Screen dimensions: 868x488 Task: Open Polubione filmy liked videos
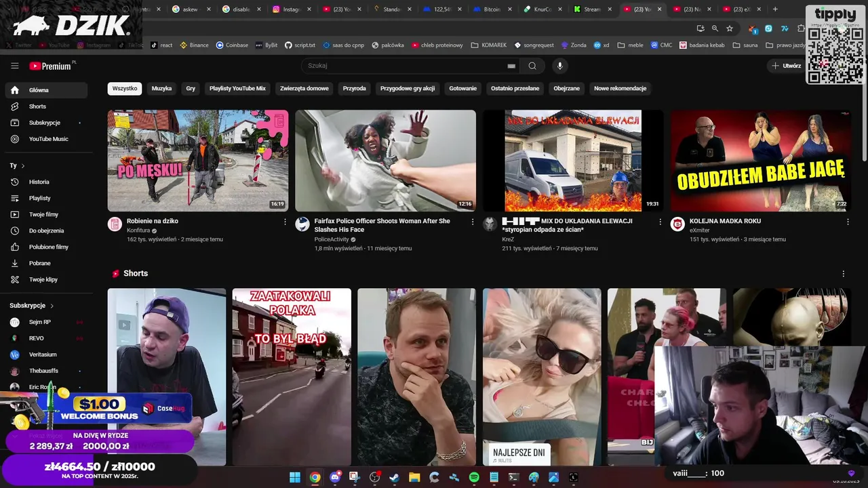tap(46, 247)
